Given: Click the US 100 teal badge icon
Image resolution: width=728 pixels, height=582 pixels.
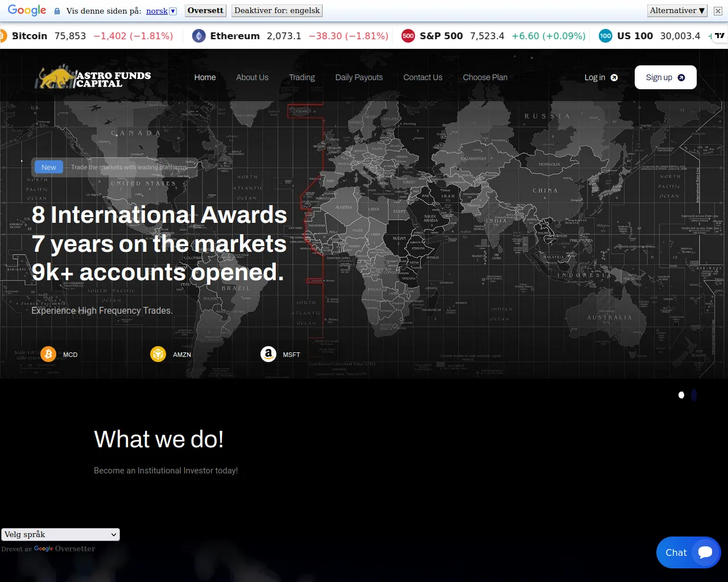Looking at the screenshot, I should (x=605, y=36).
